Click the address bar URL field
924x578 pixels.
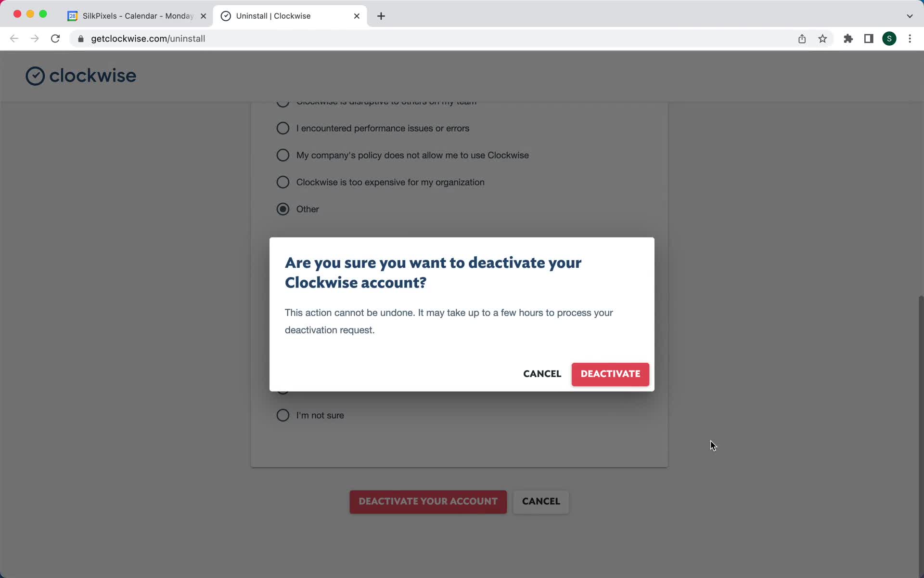tap(148, 39)
